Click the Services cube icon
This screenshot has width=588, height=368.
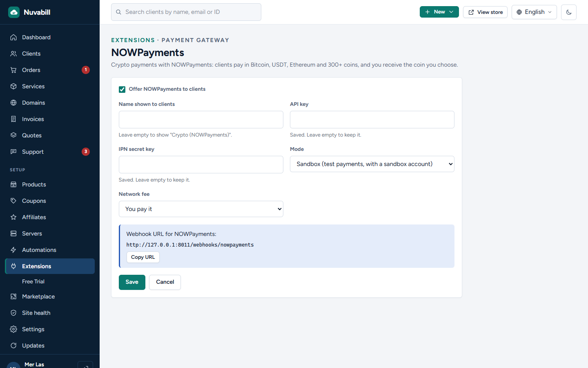tap(13, 86)
